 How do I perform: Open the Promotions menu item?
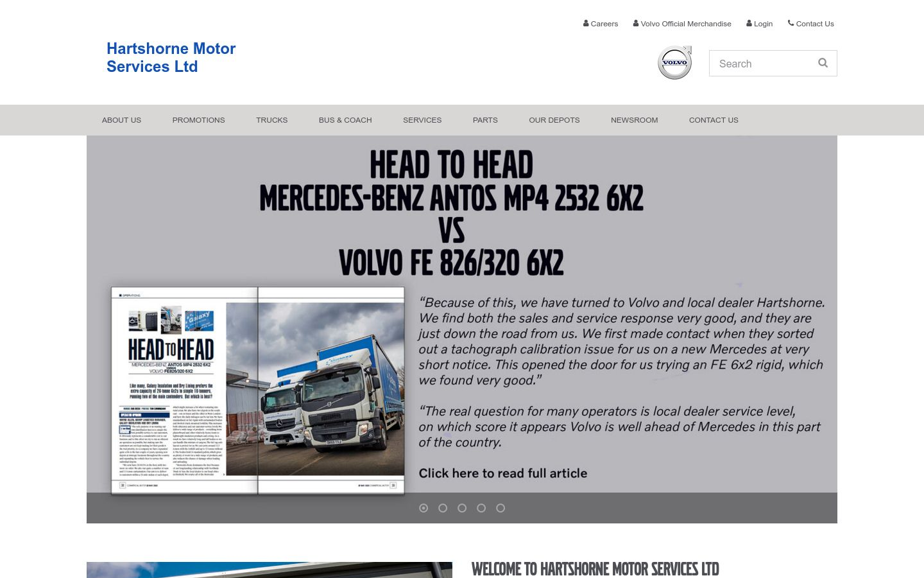pyautogui.click(x=198, y=120)
